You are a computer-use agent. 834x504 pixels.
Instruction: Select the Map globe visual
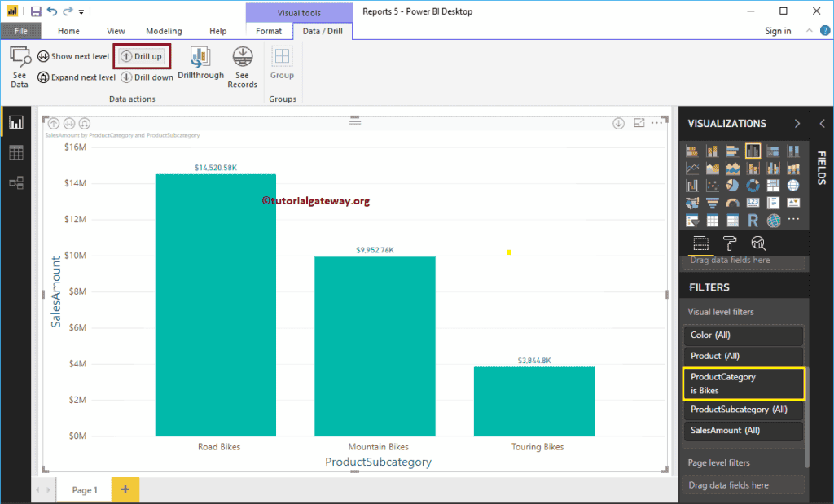coord(793,186)
